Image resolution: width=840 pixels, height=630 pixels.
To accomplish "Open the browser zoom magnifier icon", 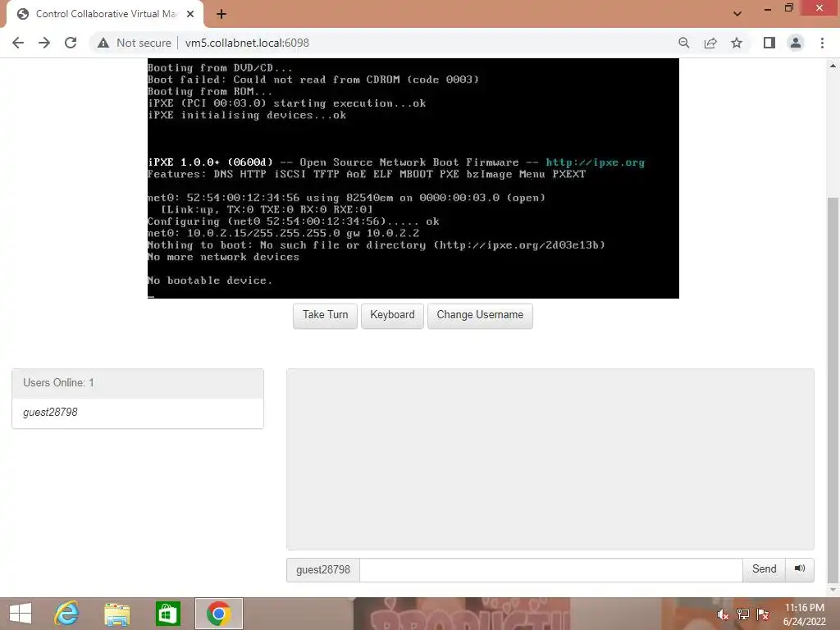I will tap(683, 43).
